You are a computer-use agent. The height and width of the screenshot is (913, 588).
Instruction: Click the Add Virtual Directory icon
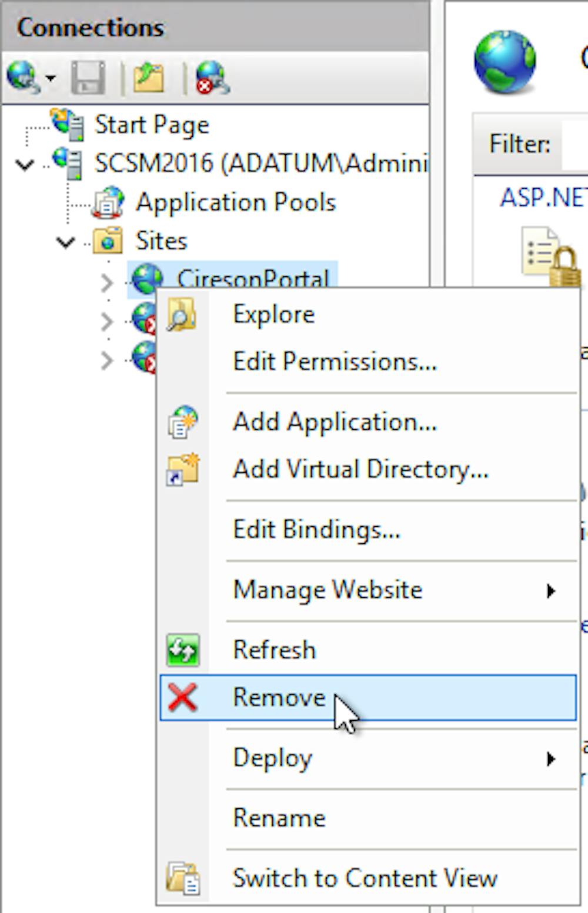(x=182, y=469)
